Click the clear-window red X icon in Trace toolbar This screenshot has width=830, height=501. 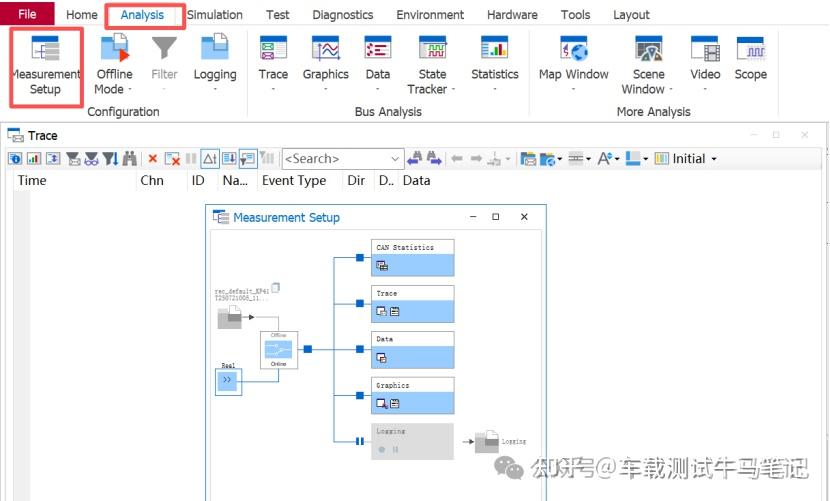[x=172, y=158]
